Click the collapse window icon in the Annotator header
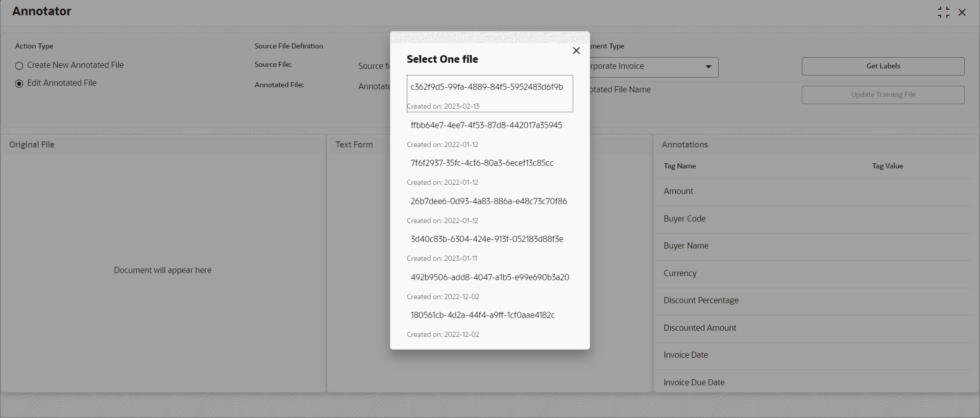Viewport: 980px width, 418px height. click(943, 12)
